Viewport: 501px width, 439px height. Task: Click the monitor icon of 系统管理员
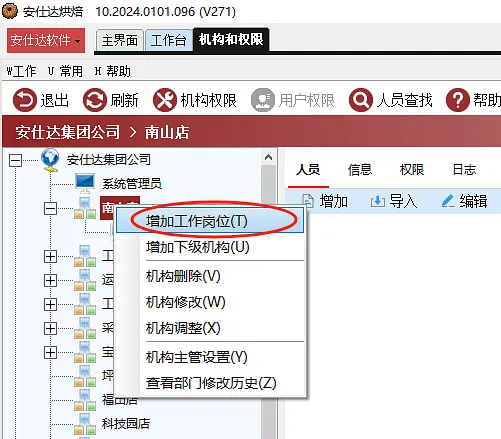(85, 183)
